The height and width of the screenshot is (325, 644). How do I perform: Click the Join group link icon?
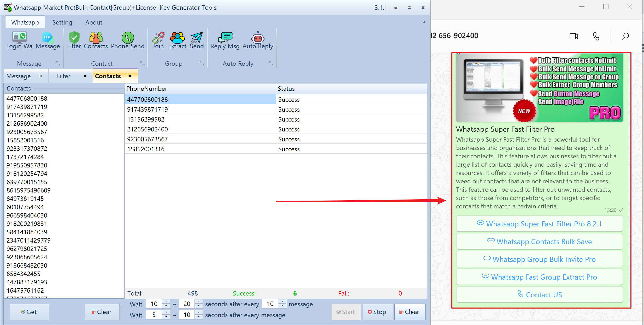tap(158, 41)
